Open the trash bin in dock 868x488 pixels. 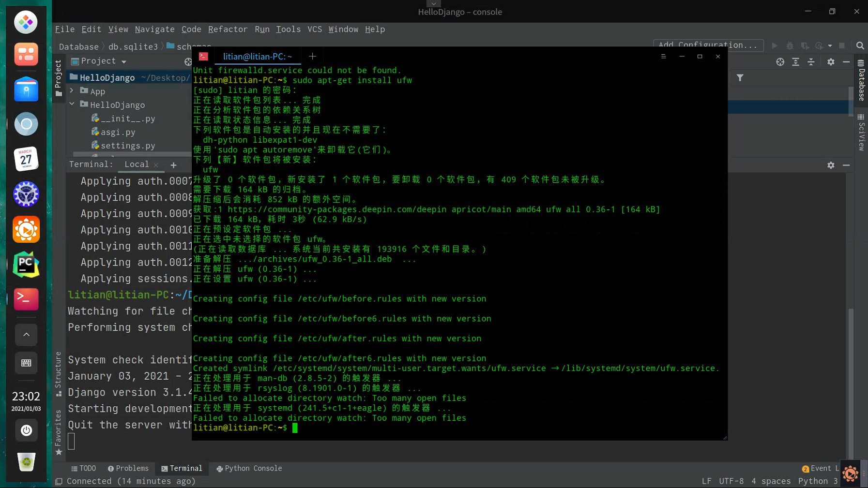point(26,462)
